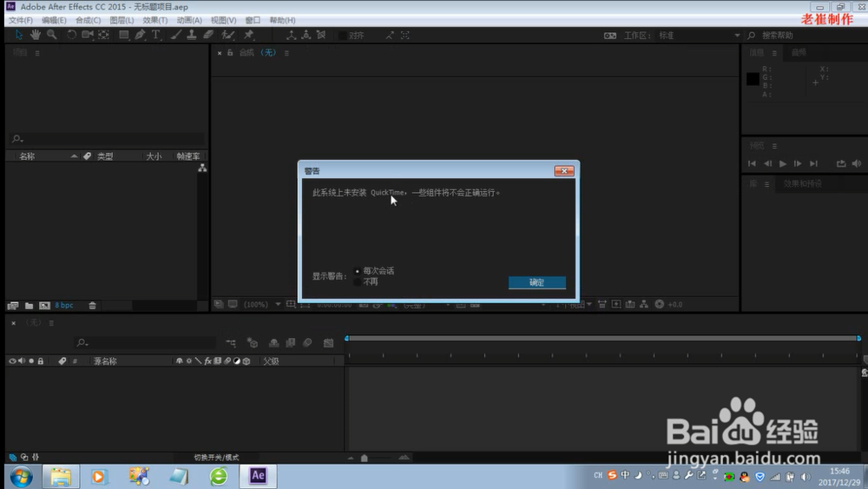Click 确定 in the warning dialog
Image resolution: width=868 pixels, height=489 pixels.
click(537, 282)
